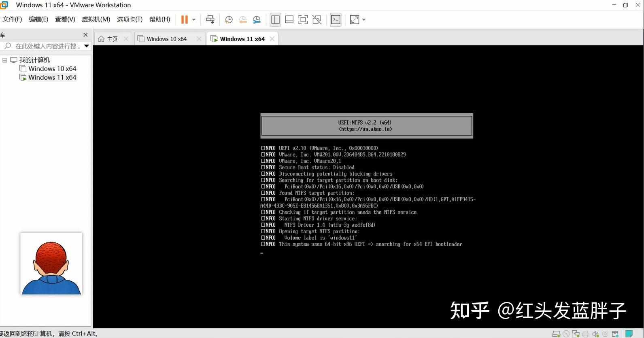Image resolution: width=644 pixels, height=338 pixels.
Task: Click inside the VM console display
Action: pos(368,187)
